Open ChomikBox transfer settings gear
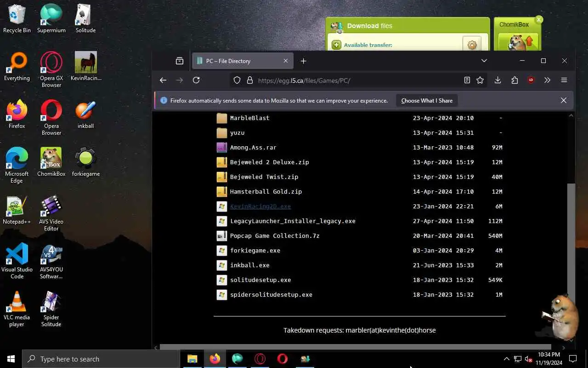 coord(472,45)
